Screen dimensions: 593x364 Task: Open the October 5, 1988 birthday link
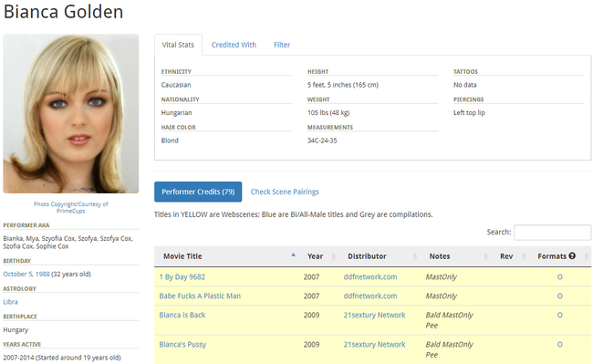[26, 274]
